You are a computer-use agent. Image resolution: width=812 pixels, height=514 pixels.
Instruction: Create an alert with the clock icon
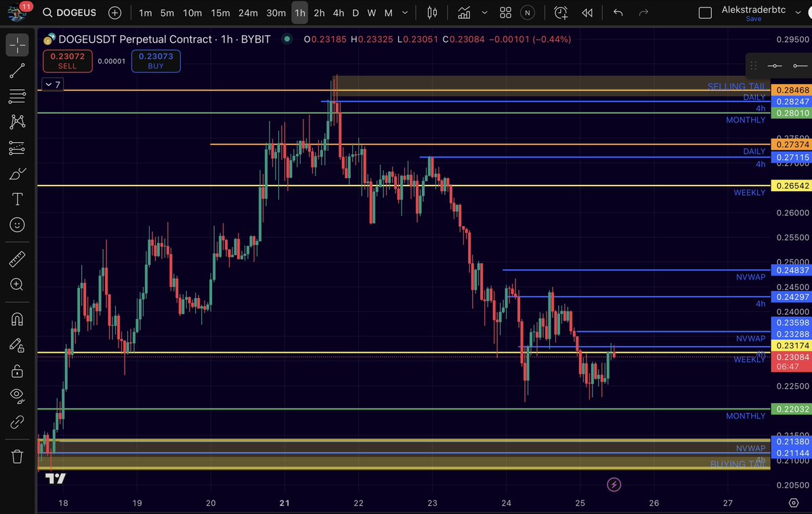pyautogui.click(x=561, y=13)
